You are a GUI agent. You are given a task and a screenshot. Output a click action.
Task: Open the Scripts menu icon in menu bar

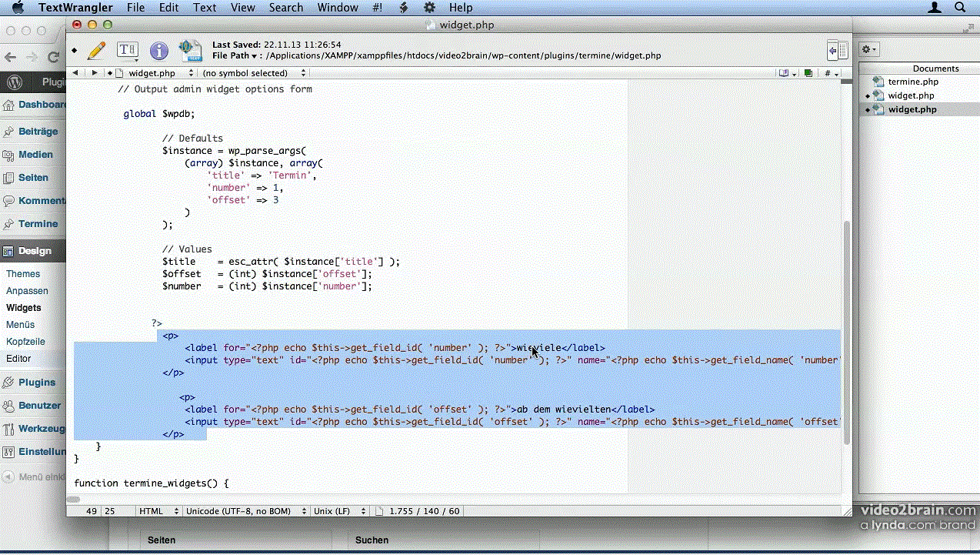point(403,8)
